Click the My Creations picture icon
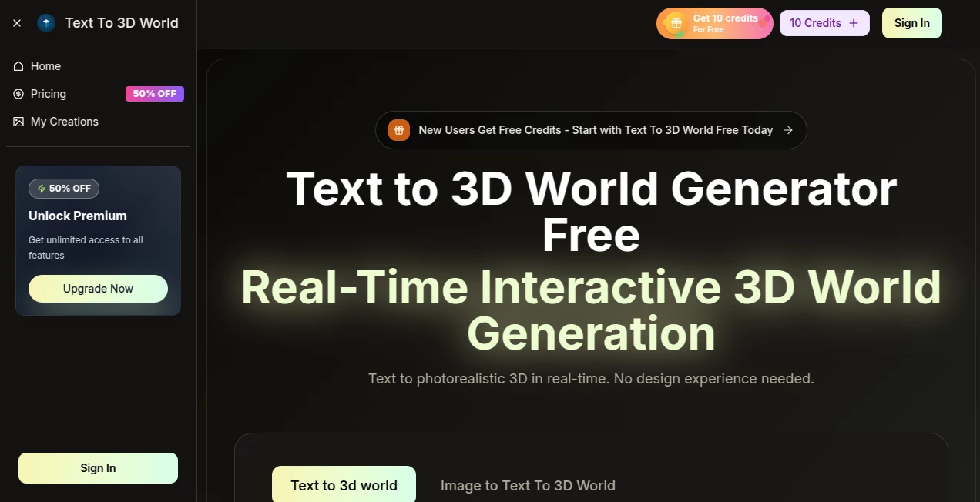The width and height of the screenshot is (980, 502). [18, 122]
